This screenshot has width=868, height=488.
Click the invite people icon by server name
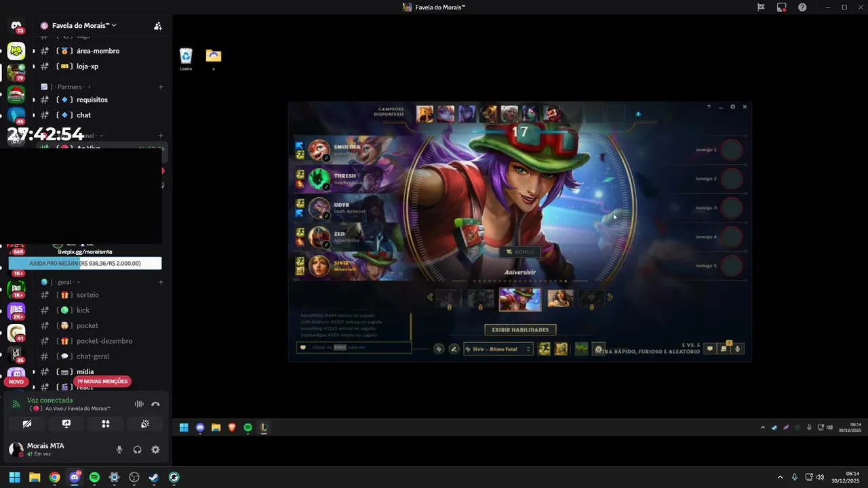click(157, 26)
